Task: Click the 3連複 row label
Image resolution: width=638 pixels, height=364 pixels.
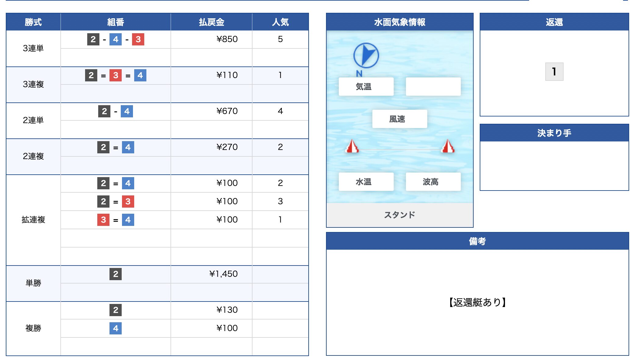Action: tap(33, 84)
